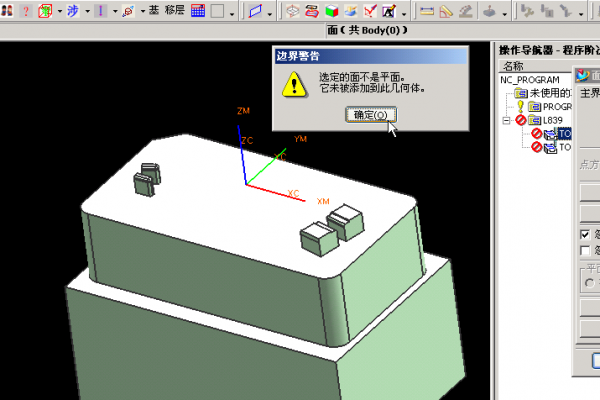Toggle the checked checkbox in side dialog
Viewport: 600px width, 400px height.
(585, 234)
